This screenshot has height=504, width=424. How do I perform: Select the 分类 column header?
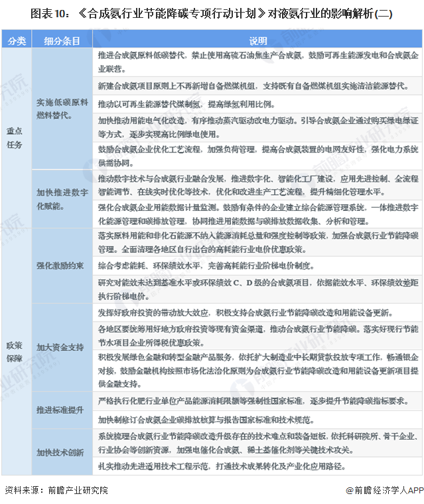17,40
